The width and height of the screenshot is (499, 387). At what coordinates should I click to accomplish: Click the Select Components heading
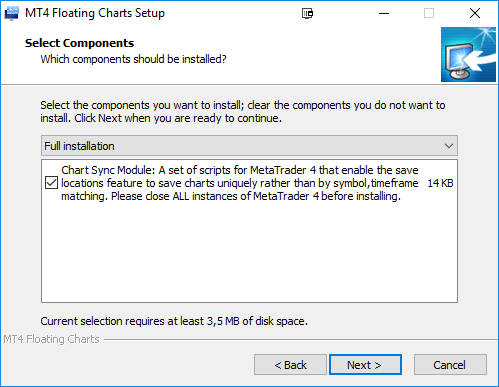(79, 43)
